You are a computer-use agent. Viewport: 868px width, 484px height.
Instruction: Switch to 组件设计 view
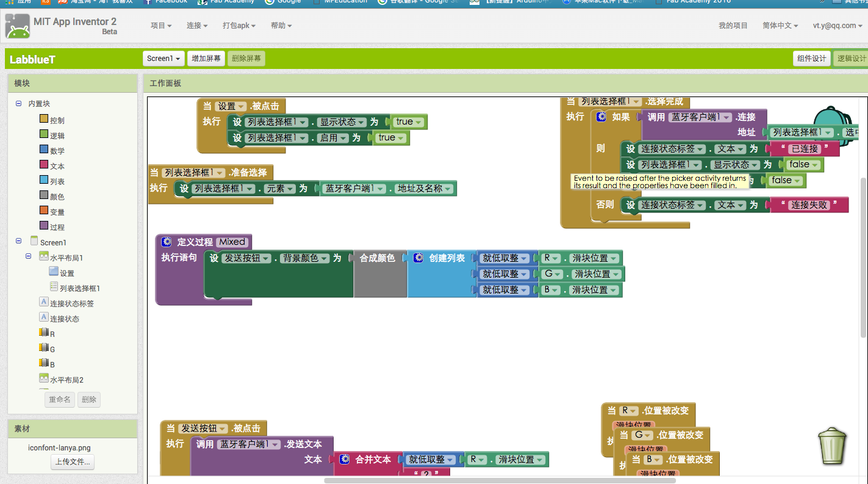812,59
